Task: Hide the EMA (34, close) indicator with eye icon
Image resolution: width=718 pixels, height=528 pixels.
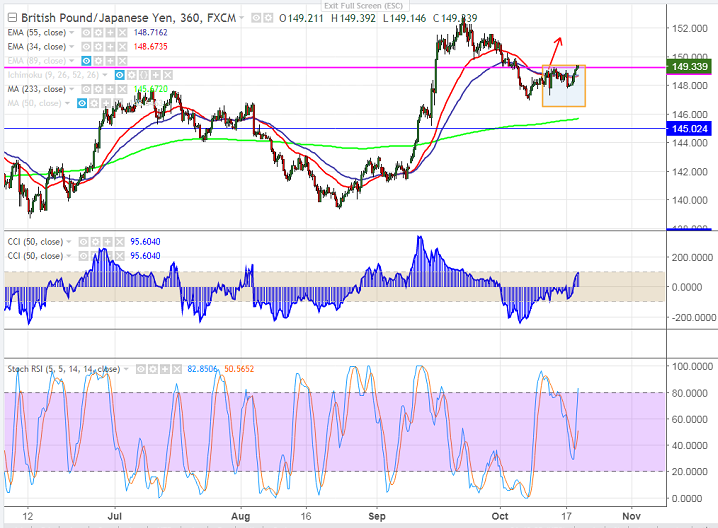Action: tap(86, 47)
